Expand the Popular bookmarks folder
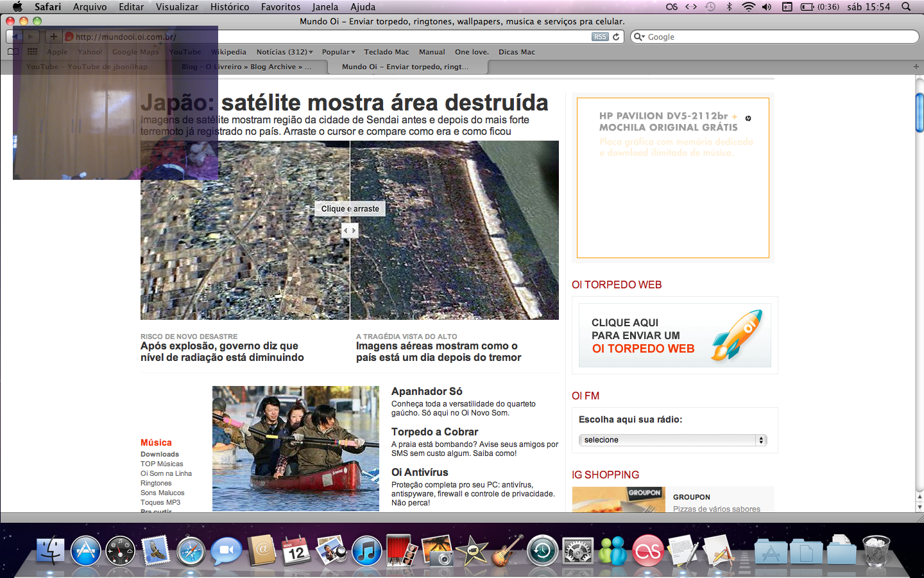This screenshot has height=578, width=924. coord(338,52)
